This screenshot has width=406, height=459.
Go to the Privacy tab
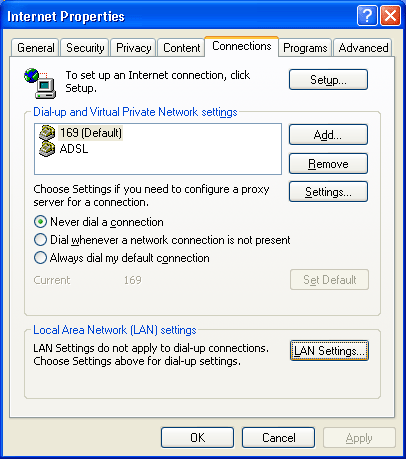(x=133, y=48)
